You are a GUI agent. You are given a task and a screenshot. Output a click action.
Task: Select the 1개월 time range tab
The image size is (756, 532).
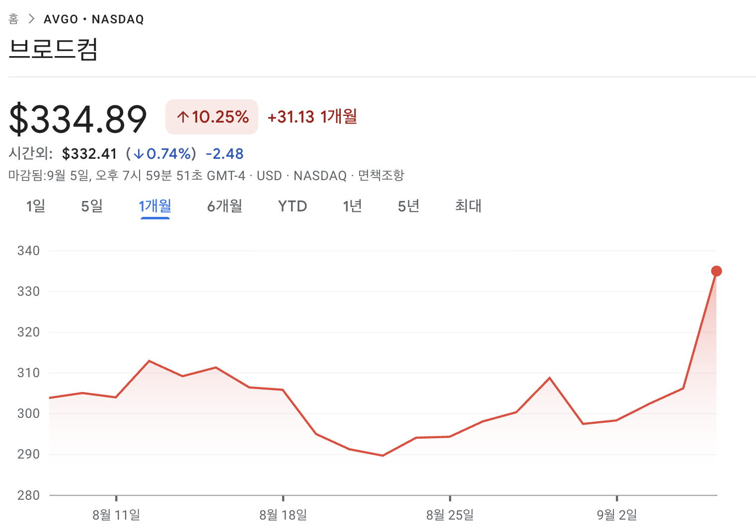[155, 206]
